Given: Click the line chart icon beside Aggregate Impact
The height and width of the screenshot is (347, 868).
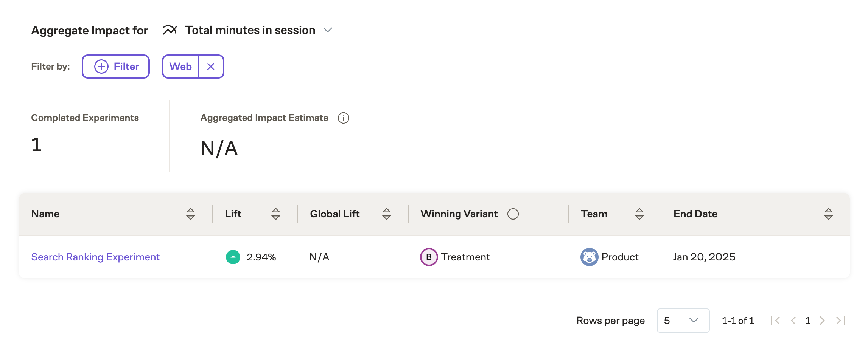Looking at the screenshot, I should pos(169,29).
